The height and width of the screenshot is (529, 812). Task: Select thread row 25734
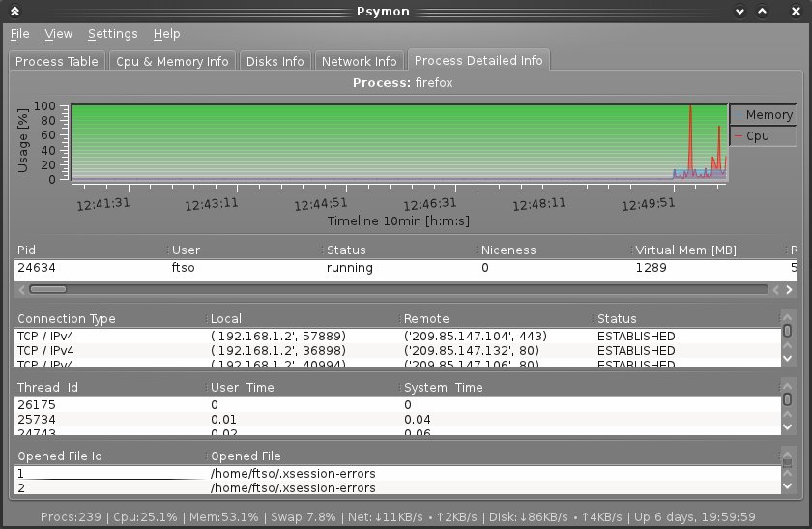(397, 419)
